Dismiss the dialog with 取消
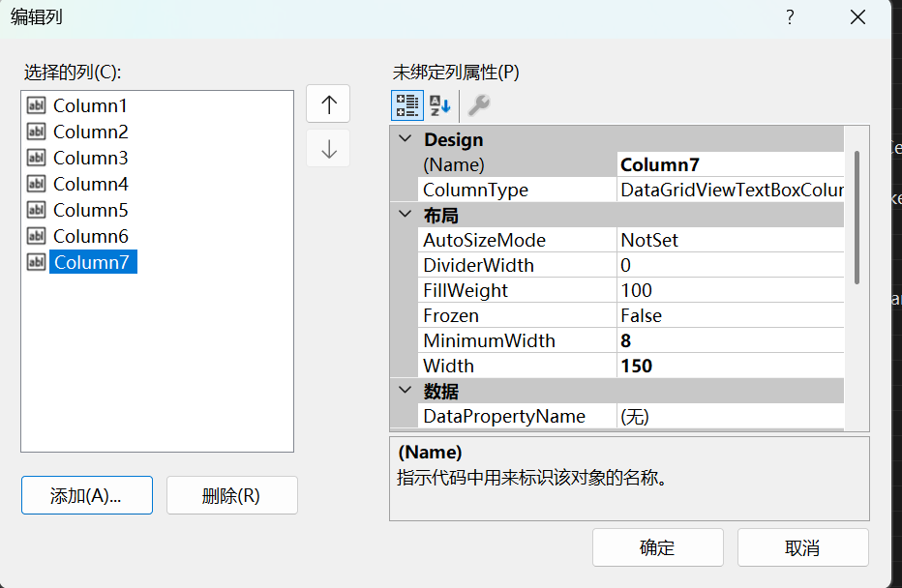This screenshot has width=902, height=588. [801, 546]
